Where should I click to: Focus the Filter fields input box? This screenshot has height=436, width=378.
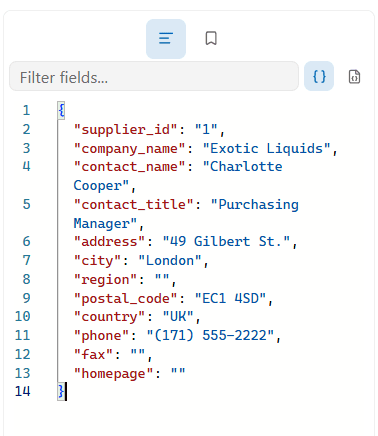(x=154, y=76)
